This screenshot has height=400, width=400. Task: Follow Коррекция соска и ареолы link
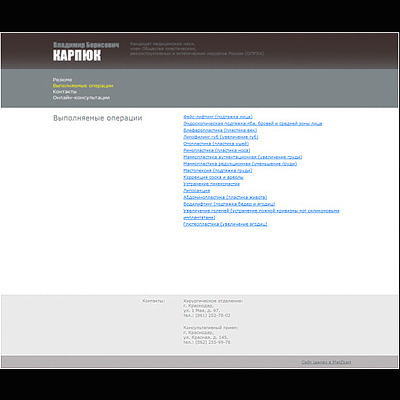213,177
